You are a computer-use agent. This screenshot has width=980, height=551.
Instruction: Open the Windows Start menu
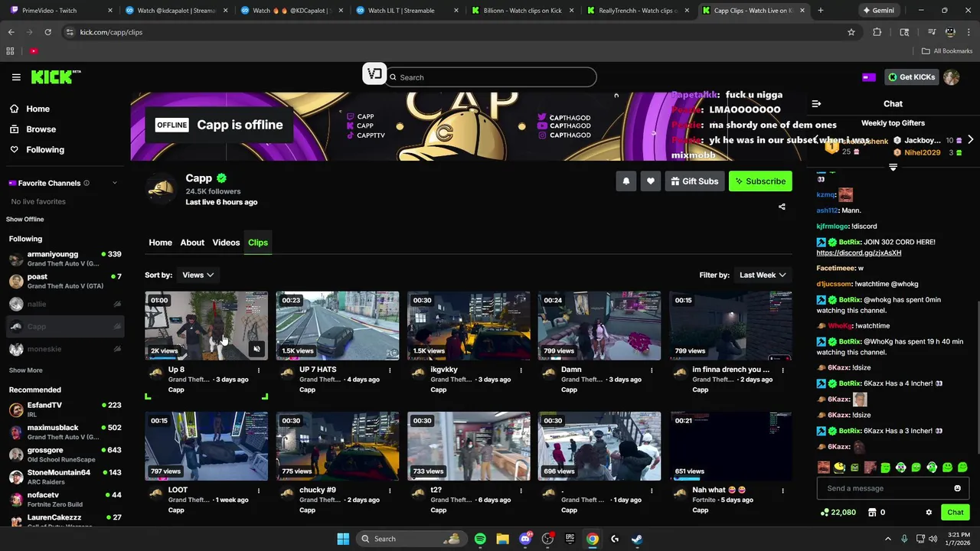coord(343,539)
